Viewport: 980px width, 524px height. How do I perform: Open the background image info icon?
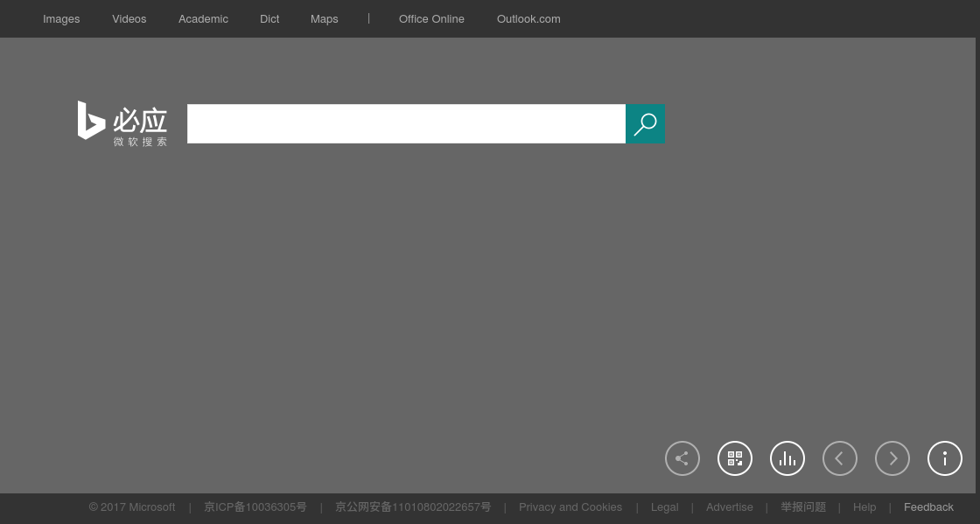coord(945,458)
